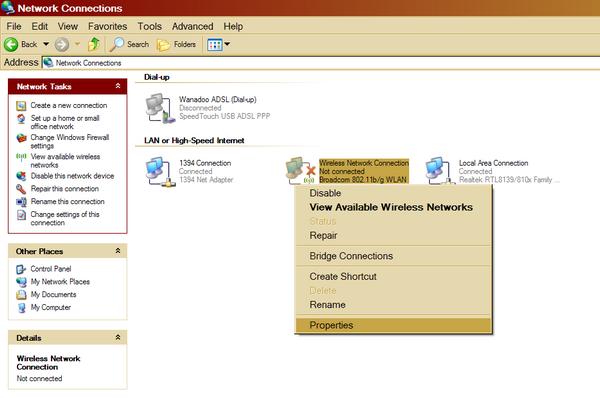Viewport: 600px width, 398px height.
Task: Click the green Back arrow icon
Action: tap(11, 44)
